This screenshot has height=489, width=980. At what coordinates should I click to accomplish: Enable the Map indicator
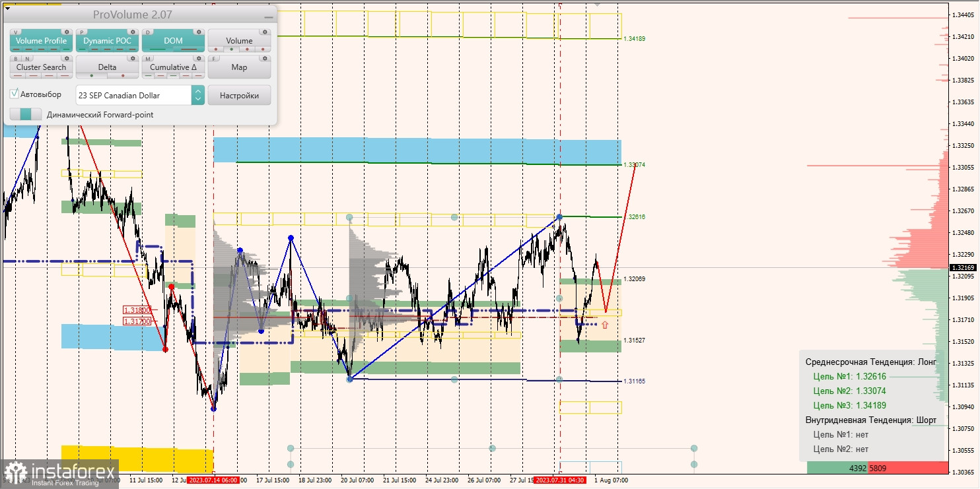tap(239, 67)
